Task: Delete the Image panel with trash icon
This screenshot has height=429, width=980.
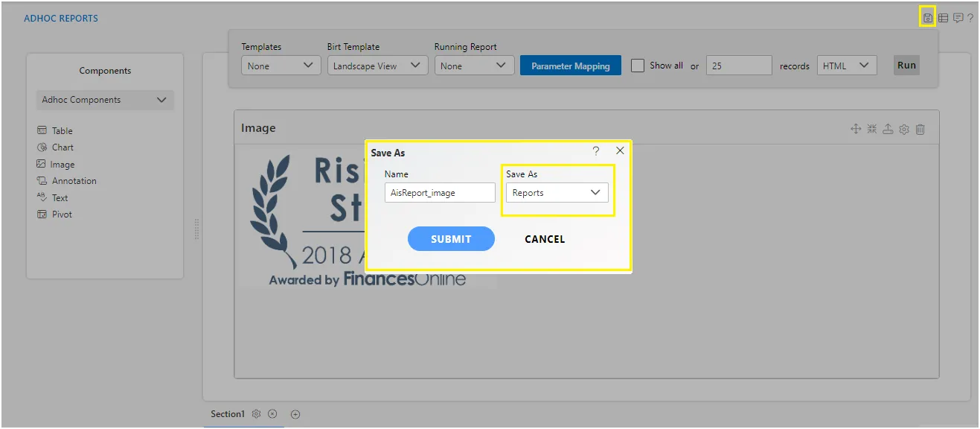Action: pos(920,129)
